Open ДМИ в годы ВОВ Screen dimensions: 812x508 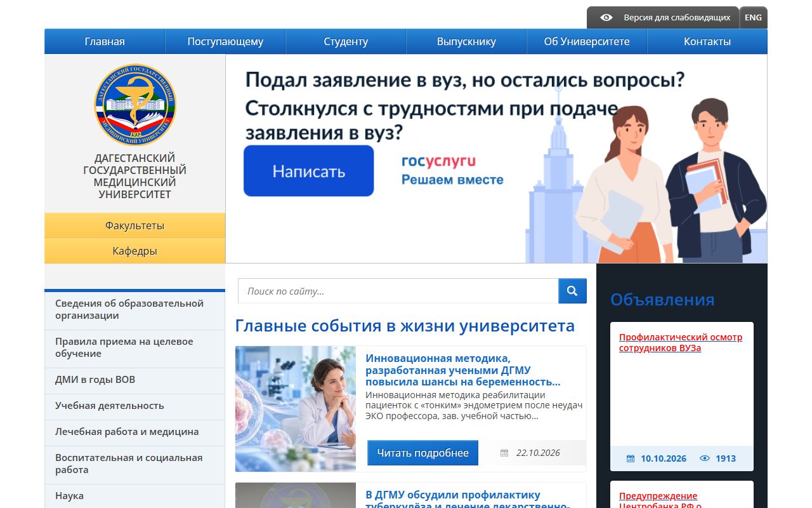coord(135,380)
